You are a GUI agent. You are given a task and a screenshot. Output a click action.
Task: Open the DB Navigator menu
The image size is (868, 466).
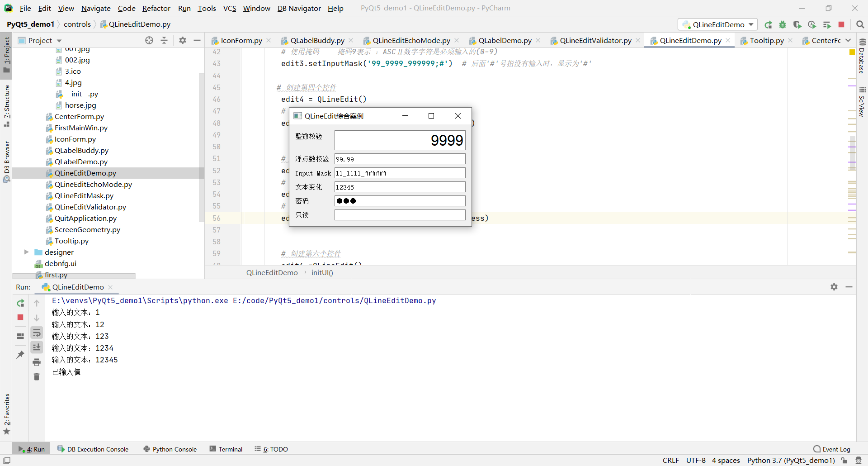(299, 8)
